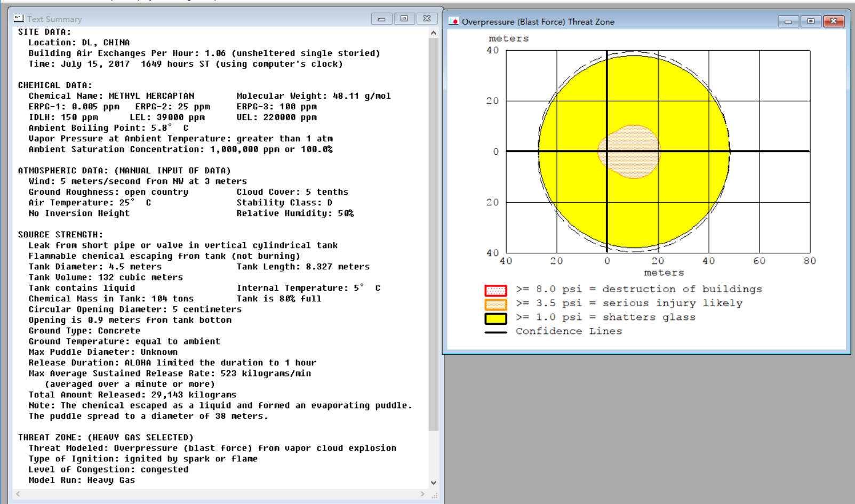Click "Tank Volume: 132 cubic meters"
Image resolution: width=855 pixels, height=504 pixels.
coord(106,277)
